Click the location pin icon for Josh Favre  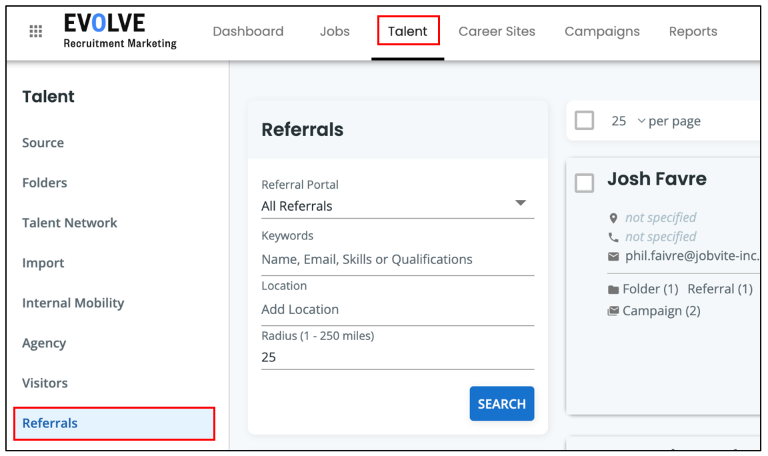coord(613,218)
